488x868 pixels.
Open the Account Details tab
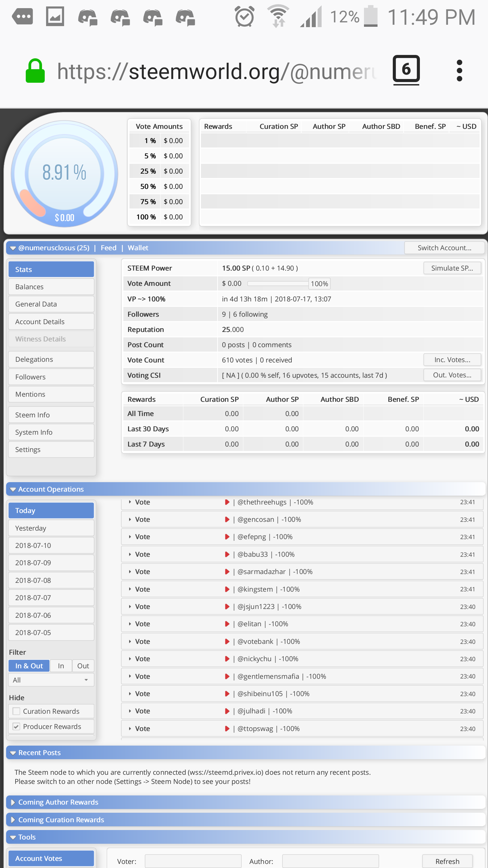tap(51, 321)
